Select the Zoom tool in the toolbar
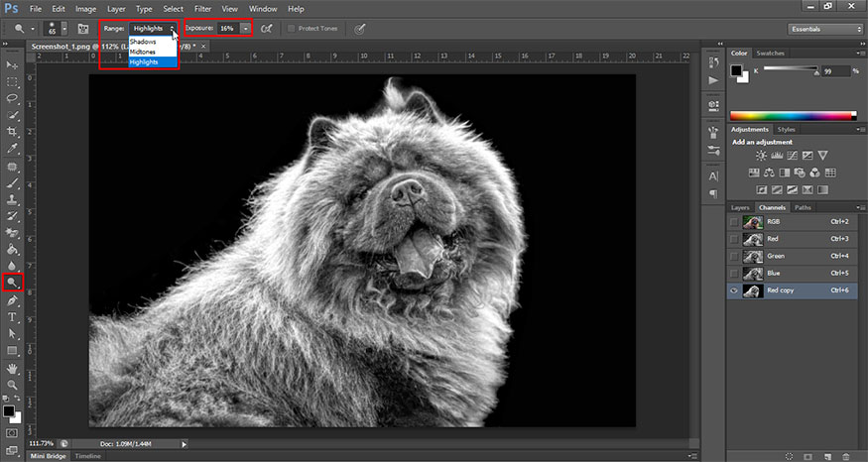 click(12, 385)
